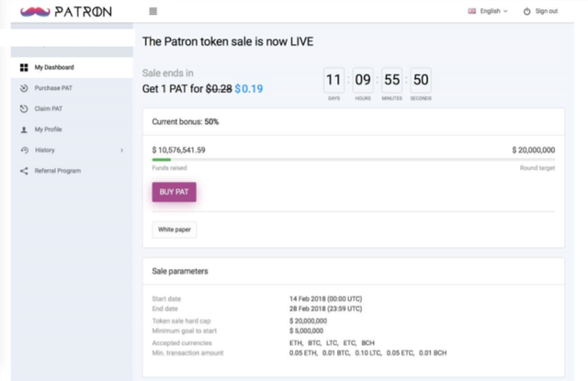Image resolution: width=588 pixels, height=381 pixels.
Task: Click the countdown days counter box
Action: (x=334, y=80)
